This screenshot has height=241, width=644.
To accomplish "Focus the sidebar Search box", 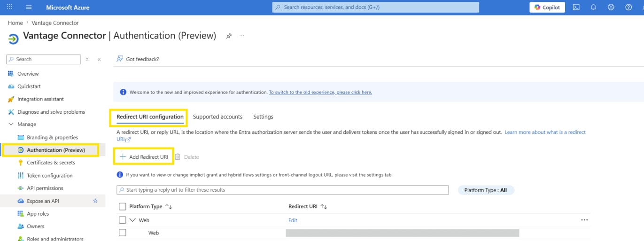I will tap(44, 59).
